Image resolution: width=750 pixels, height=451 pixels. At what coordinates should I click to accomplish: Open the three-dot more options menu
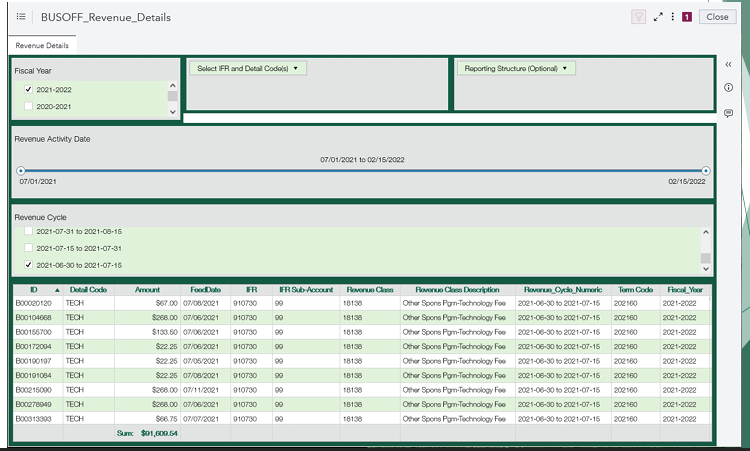click(673, 17)
